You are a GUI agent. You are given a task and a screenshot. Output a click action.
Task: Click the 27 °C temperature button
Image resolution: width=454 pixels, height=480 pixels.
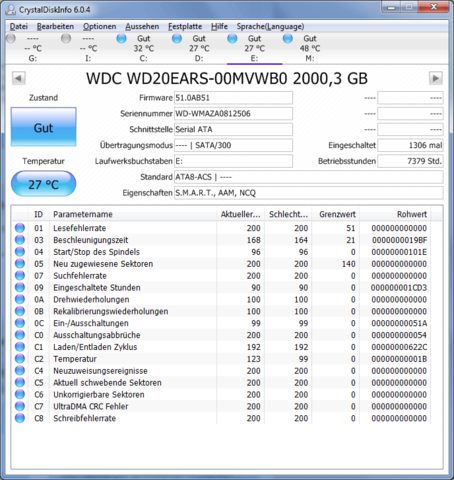click(x=44, y=184)
